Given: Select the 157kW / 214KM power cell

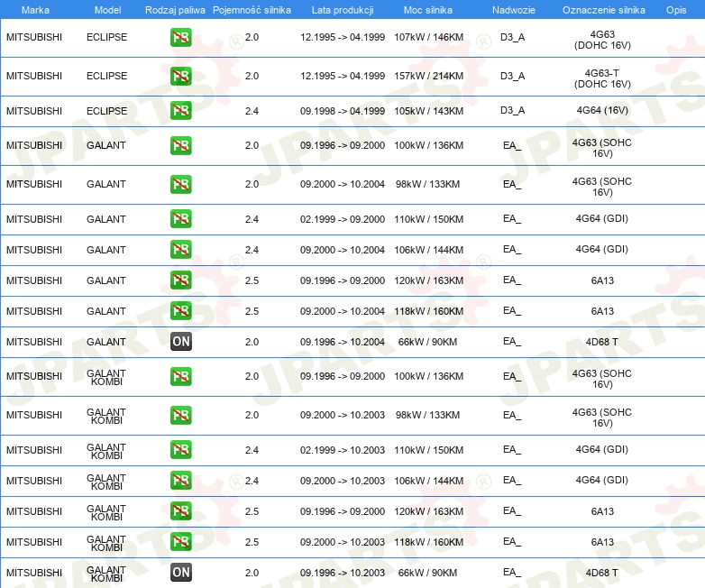Looking at the screenshot, I should tap(428, 76).
